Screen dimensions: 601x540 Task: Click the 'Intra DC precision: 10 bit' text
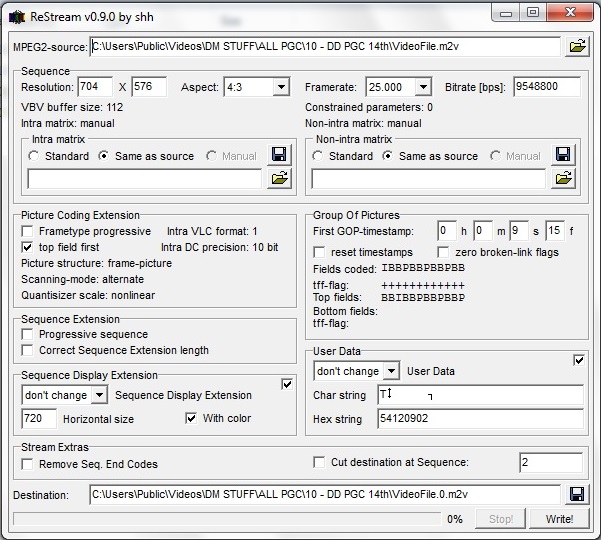pyautogui.click(x=220, y=247)
